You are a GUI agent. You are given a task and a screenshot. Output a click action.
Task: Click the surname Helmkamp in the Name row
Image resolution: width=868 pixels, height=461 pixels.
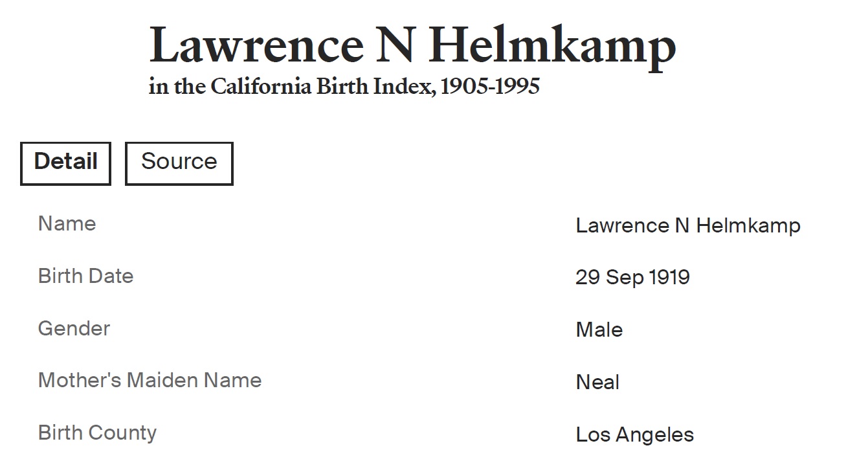point(748,225)
